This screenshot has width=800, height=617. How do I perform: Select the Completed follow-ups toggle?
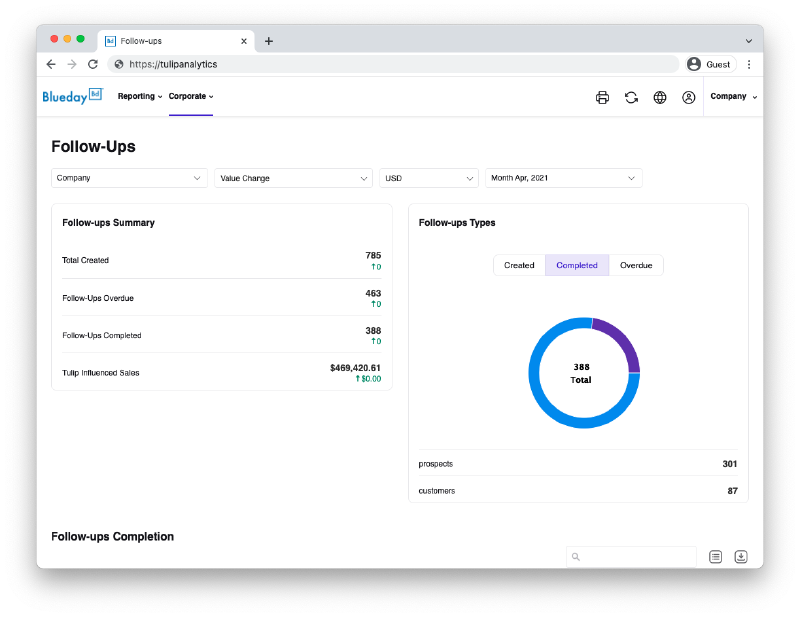click(x=576, y=265)
